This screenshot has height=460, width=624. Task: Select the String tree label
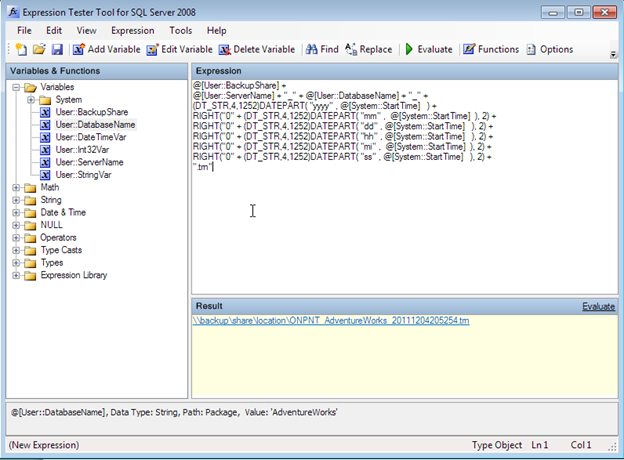click(51, 200)
